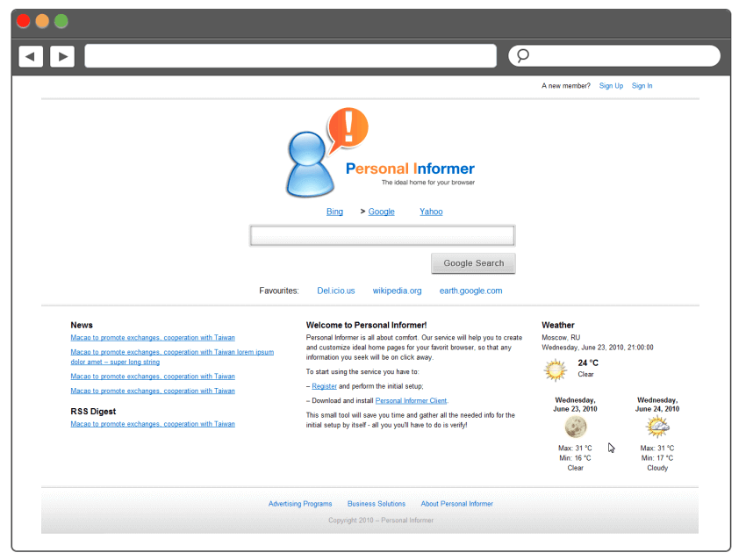Open the Sign Up link
The width and height of the screenshot is (746, 560).
click(x=611, y=86)
